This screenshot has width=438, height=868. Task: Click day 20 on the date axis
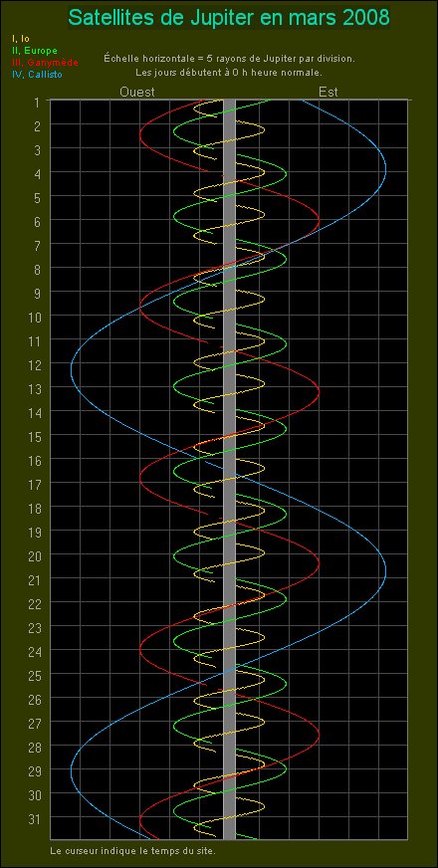(x=34, y=555)
